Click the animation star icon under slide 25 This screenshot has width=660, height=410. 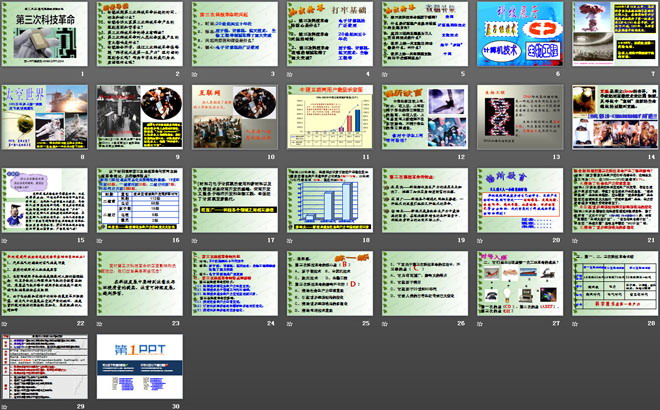pyautogui.click(x=290, y=324)
